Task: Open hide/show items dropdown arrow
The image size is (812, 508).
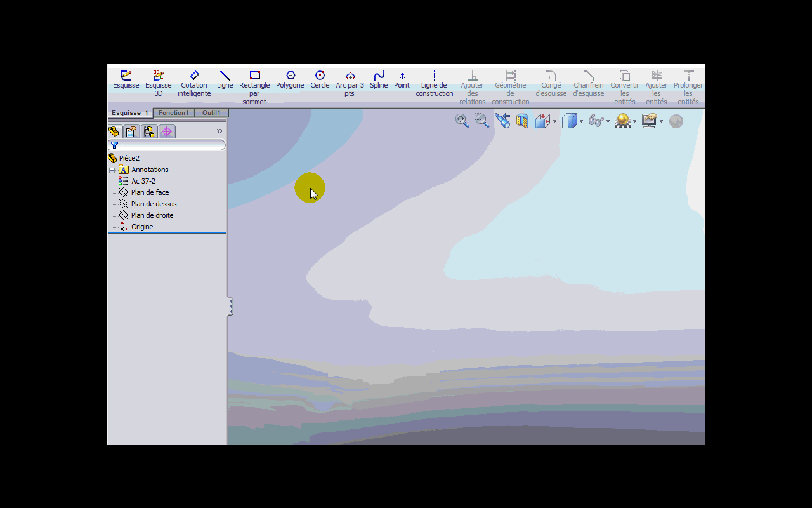Action: tap(608, 121)
